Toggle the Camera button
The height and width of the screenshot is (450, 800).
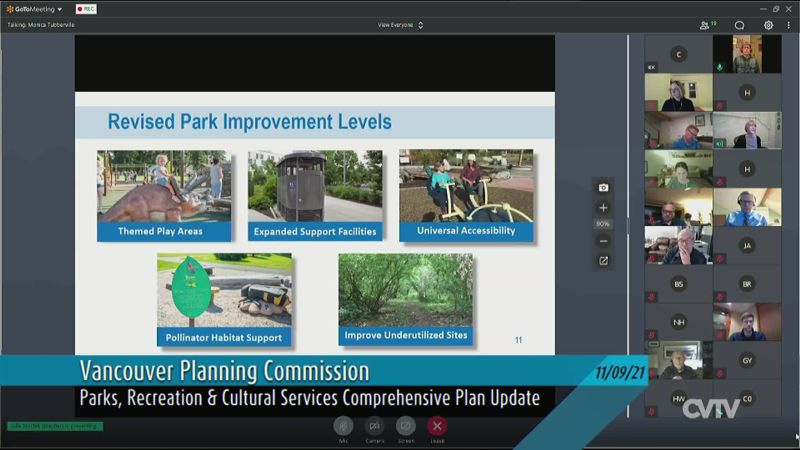tap(375, 426)
